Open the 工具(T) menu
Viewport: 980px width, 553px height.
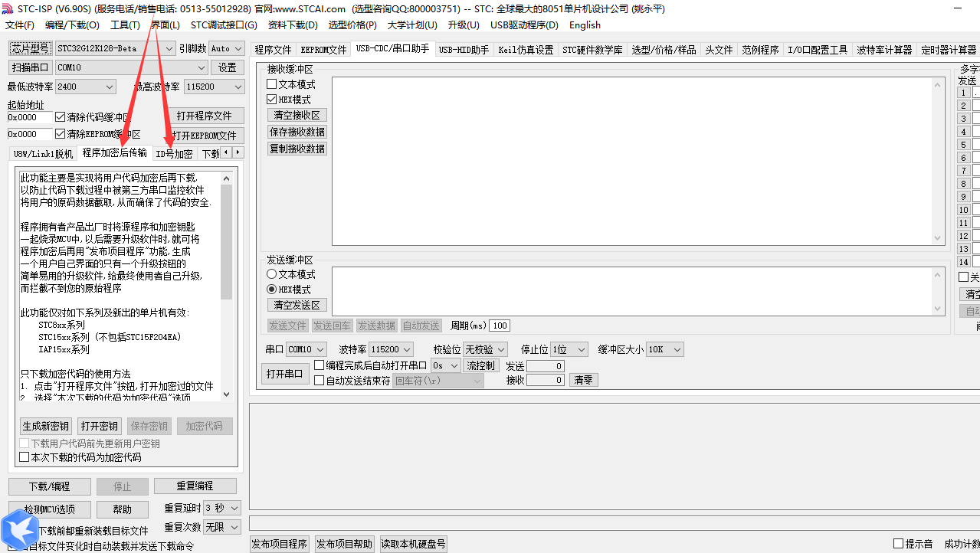coord(125,25)
